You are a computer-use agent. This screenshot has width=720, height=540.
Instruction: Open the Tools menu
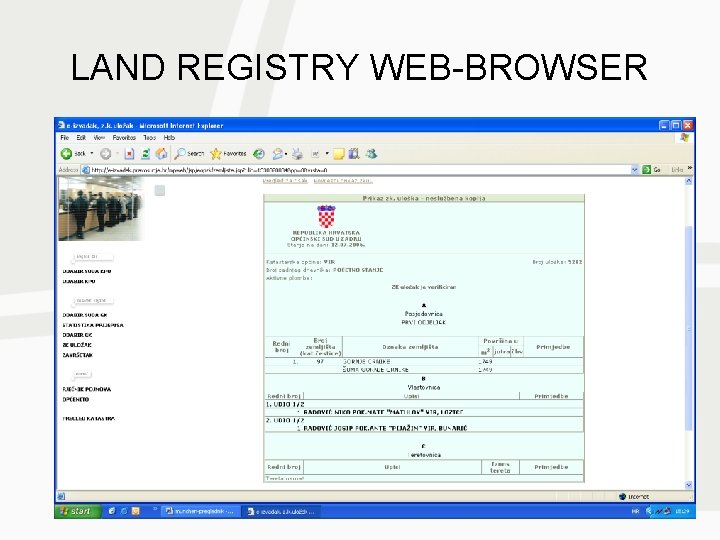coord(150,137)
